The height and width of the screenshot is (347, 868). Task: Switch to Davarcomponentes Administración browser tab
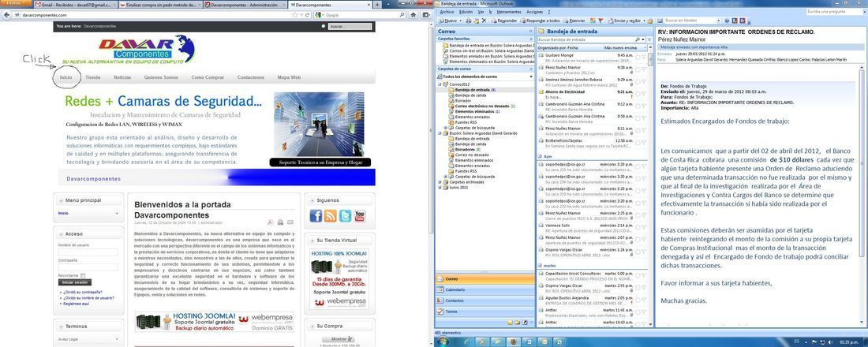(244, 5)
